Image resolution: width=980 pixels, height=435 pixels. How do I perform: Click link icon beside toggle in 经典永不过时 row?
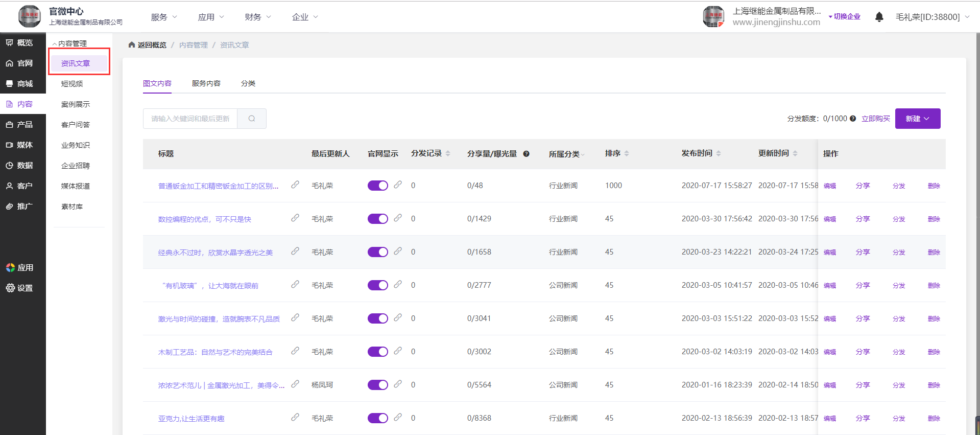pyautogui.click(x=398, y=251)
